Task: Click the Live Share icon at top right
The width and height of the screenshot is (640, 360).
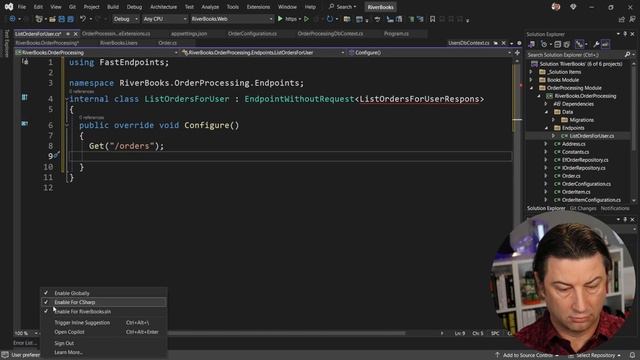Action: point(622,19)
